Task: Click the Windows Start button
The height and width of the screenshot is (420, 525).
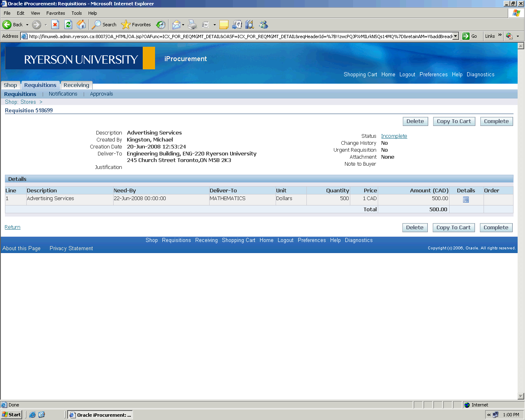Action: pos(11,415)
